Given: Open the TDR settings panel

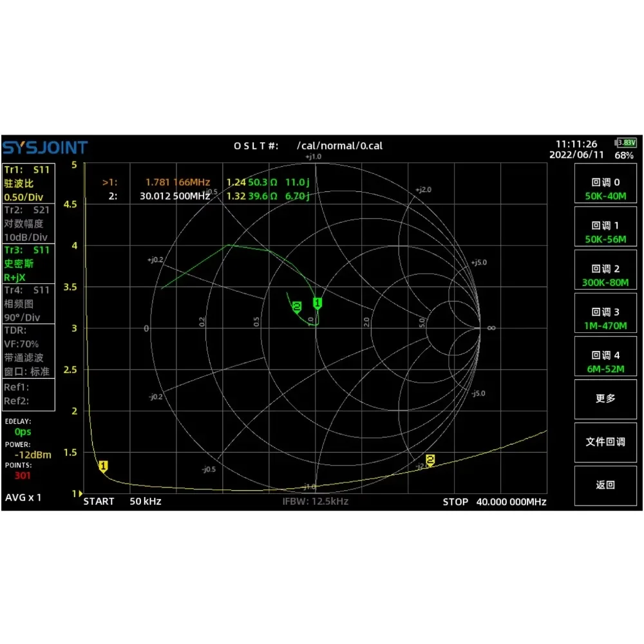Looking at the screenshot, I should click(x=28, y=351).
